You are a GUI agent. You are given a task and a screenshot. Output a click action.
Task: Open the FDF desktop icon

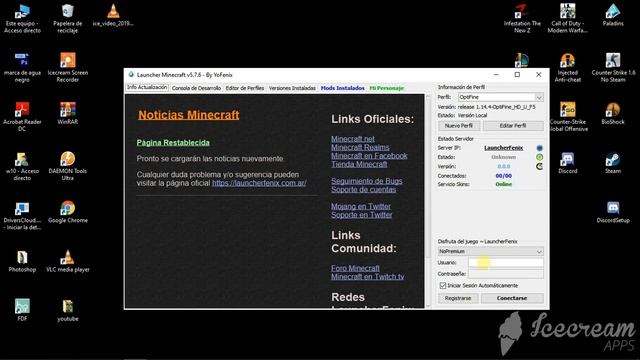[22, 310]
